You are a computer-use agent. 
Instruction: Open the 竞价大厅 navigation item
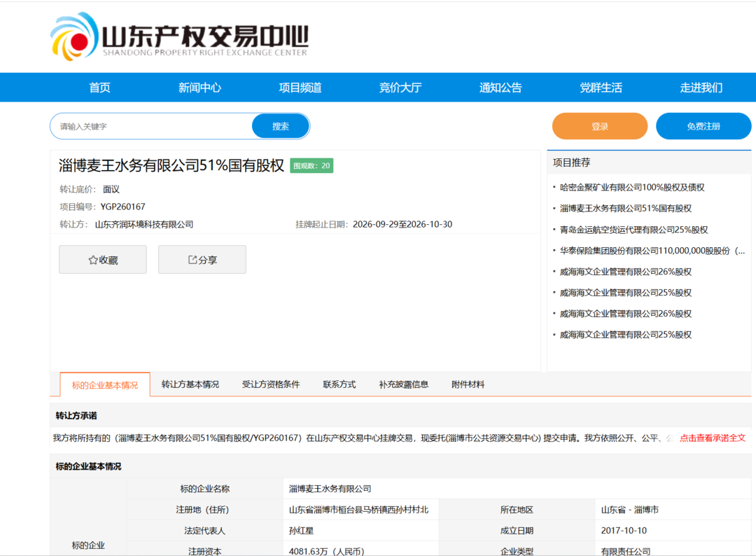pyautogui.click(x=400, y=88)
